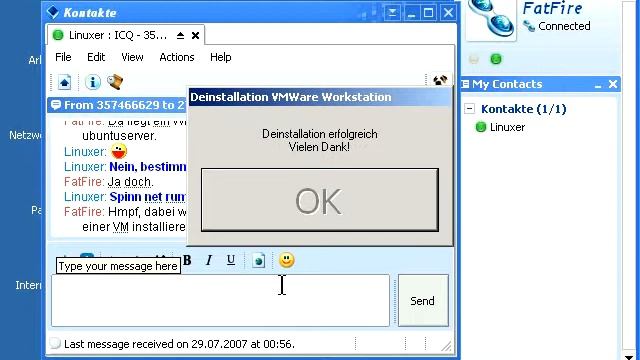Image resolution: width=640 pixels, height=360 pixels.
Task: Click the dog face icon on toolbar right
Action: pos(440,80)
